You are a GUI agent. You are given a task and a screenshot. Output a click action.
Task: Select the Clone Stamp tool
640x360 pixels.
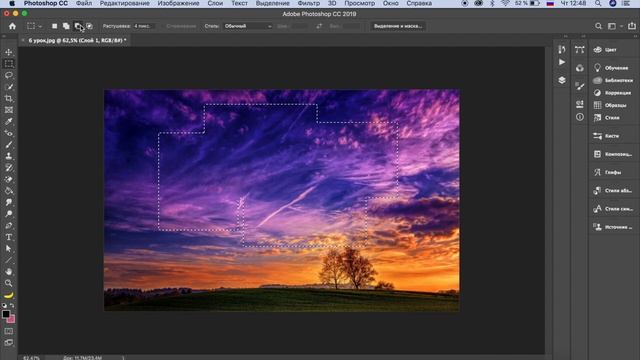(9, 156)
